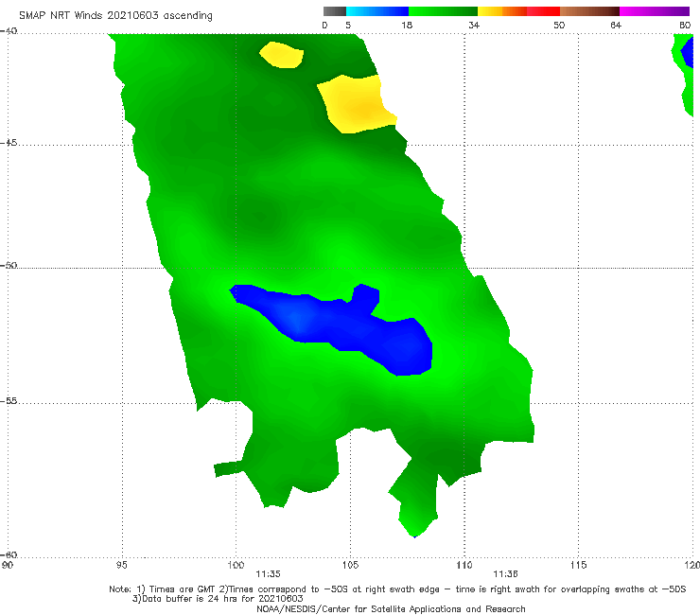Click the partial swath at the right edge

click(683, 76)
